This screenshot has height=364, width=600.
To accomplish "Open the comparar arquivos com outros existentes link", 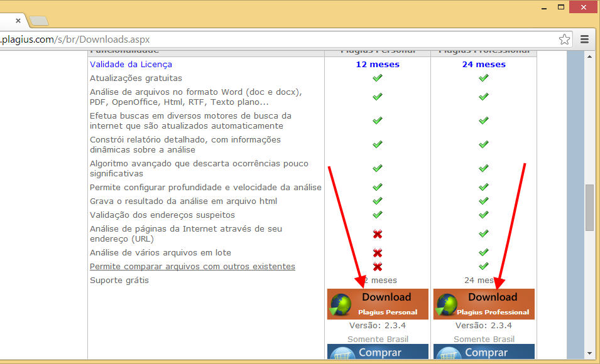I will (x=191, y=266).
